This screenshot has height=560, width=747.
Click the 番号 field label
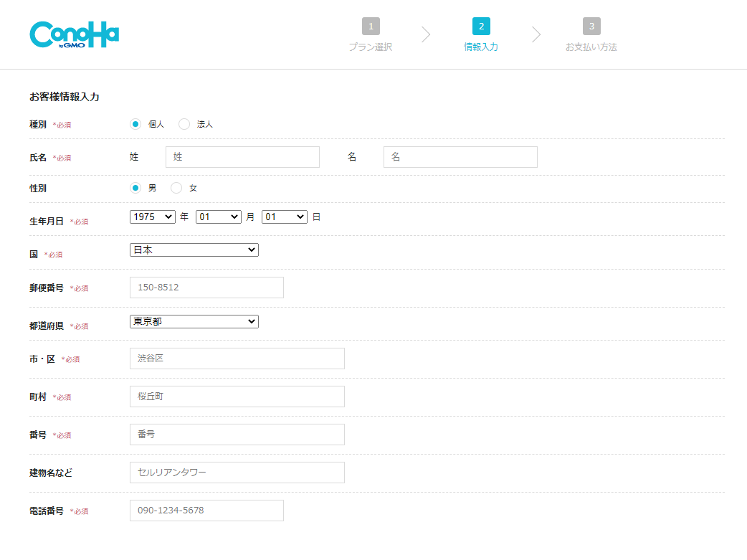pos(38,435)
